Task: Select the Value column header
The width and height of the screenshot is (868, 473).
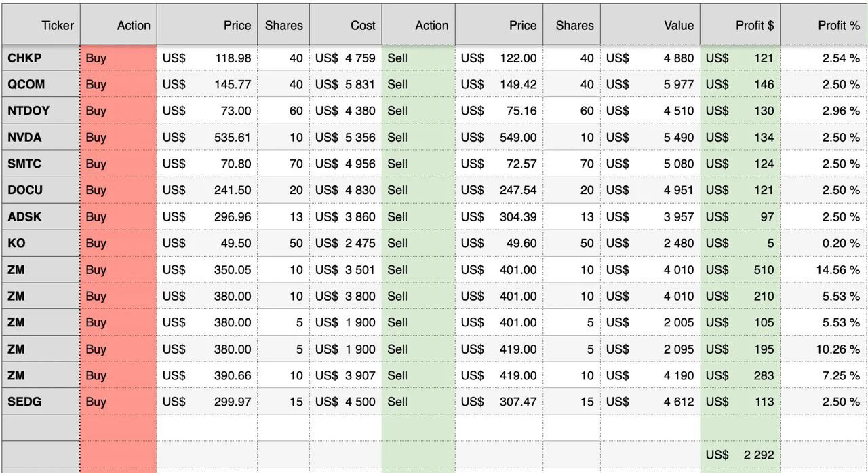Action: 650,25
